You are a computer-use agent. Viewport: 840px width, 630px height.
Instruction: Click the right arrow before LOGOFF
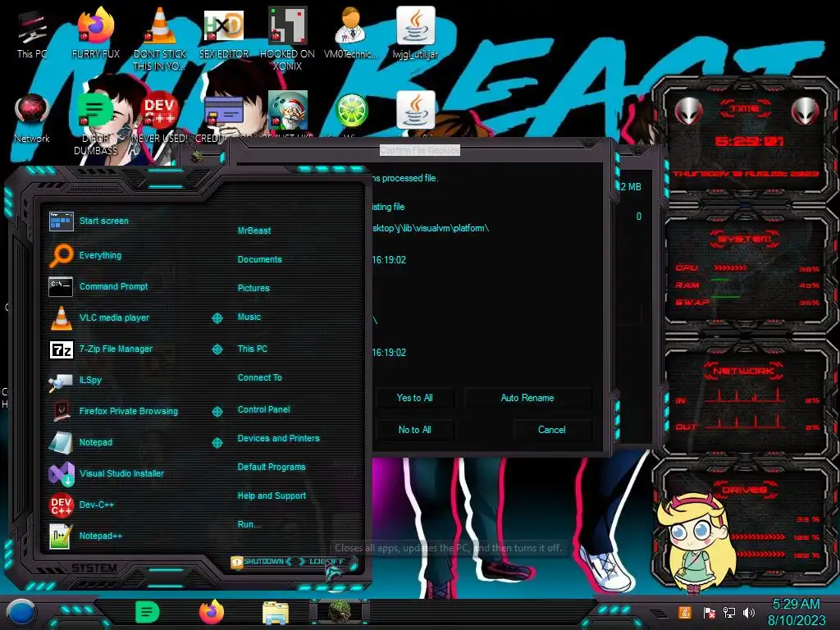tap(302, 561)
